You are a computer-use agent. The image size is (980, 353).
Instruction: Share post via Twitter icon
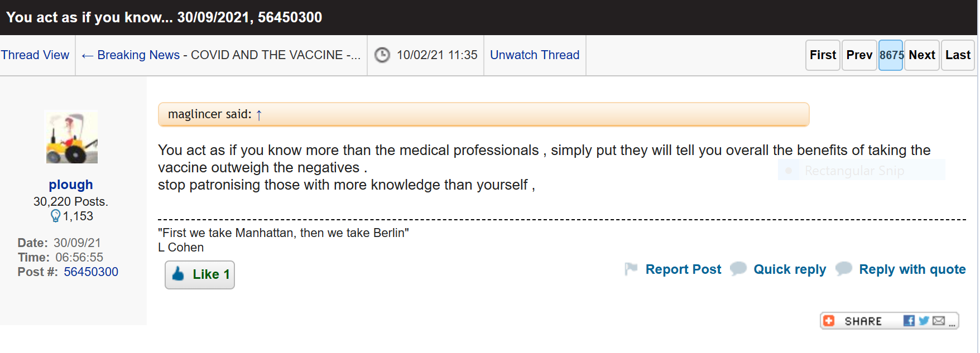tap(924, 321)
